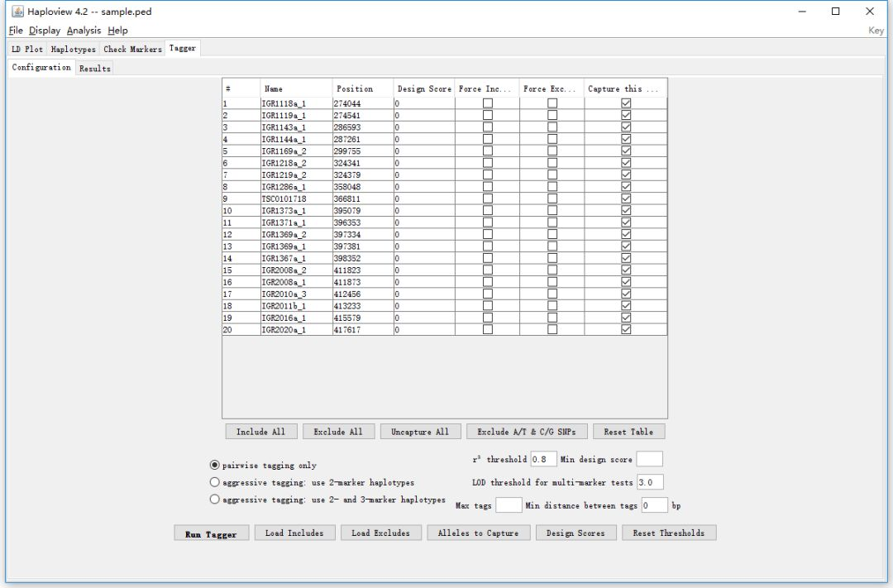Screen dimensions: 893x588
Task: Click Min distance between tags field
Action: [654, 504]
